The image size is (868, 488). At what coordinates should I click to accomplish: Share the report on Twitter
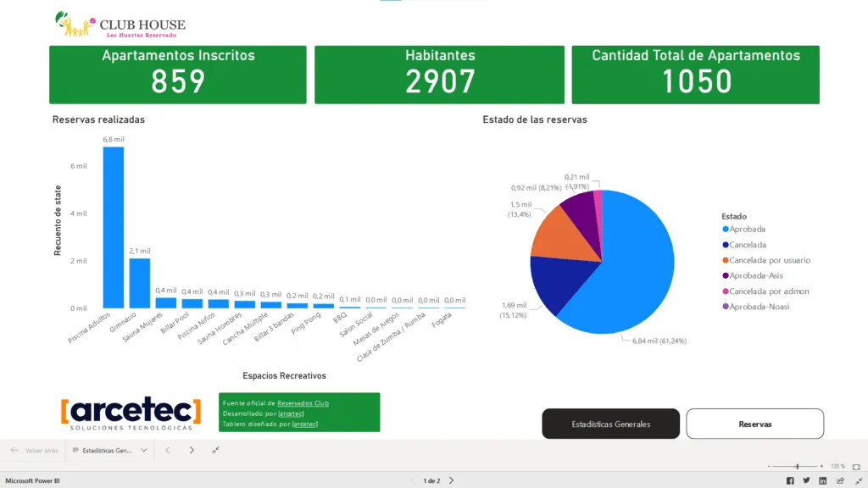click(806, 480)
